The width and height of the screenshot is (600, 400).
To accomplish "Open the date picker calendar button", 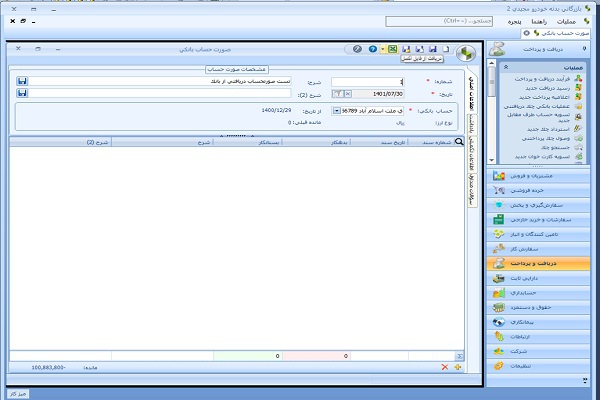I will click(338, 94).
